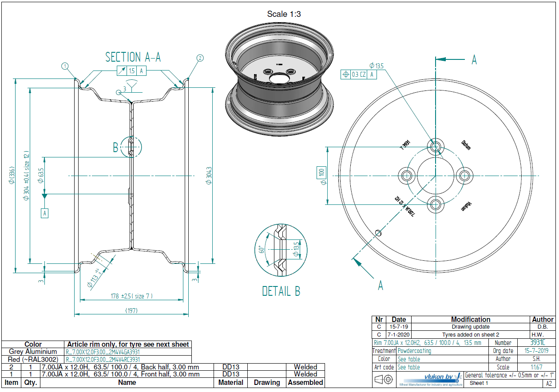Click the top bolt hole in front view
Screen dimensions: 559x392
(x=435, y=146)
